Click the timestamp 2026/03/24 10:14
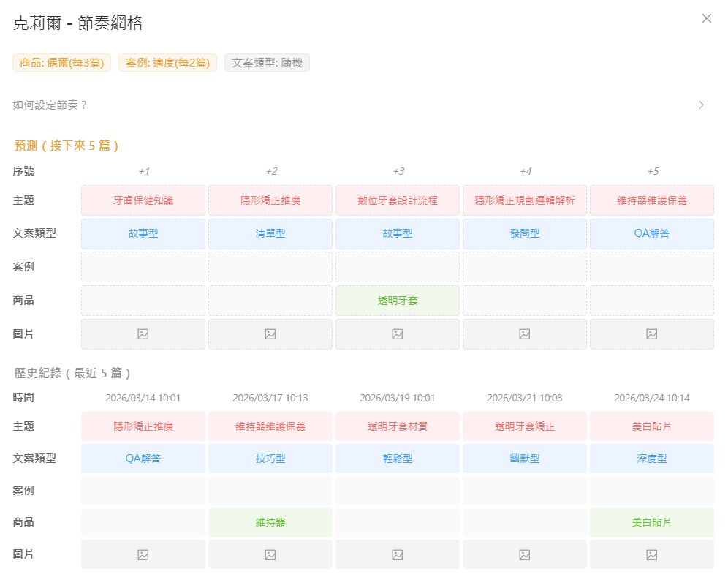 click(x=652, y=398)
